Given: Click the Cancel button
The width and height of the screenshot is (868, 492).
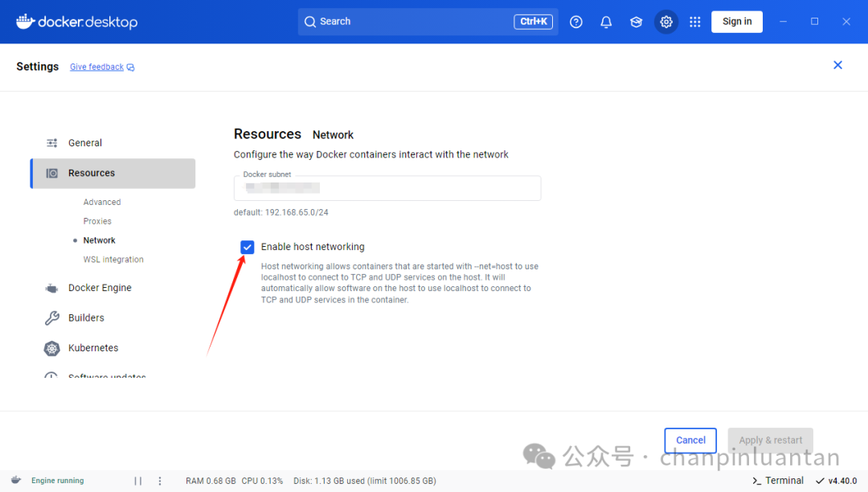Looking at the screenshot, I should click(690, 440).
